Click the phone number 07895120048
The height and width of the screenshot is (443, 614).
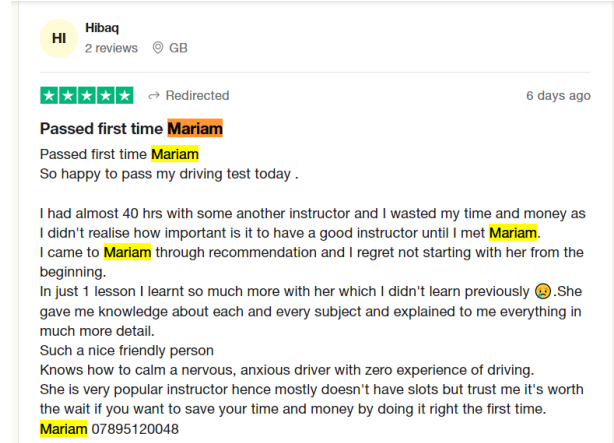click(x=135, y=429)
